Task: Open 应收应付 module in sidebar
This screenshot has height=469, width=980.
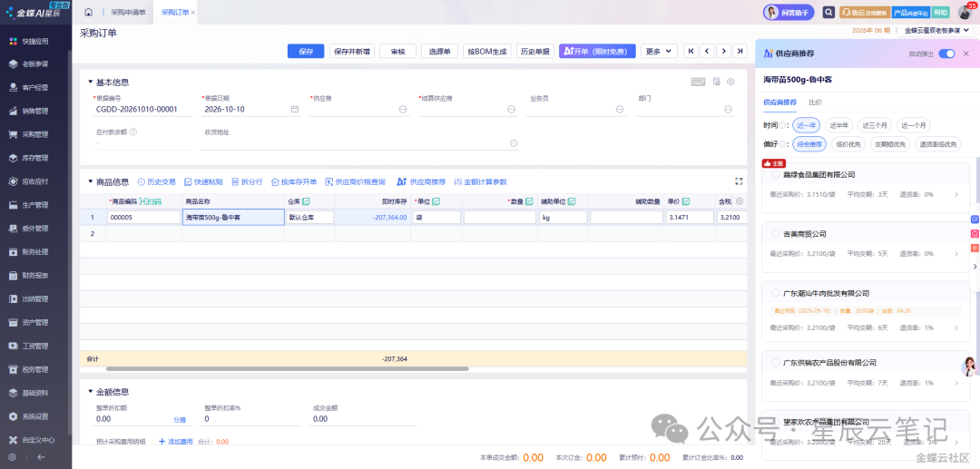Action: click(35, 181)
